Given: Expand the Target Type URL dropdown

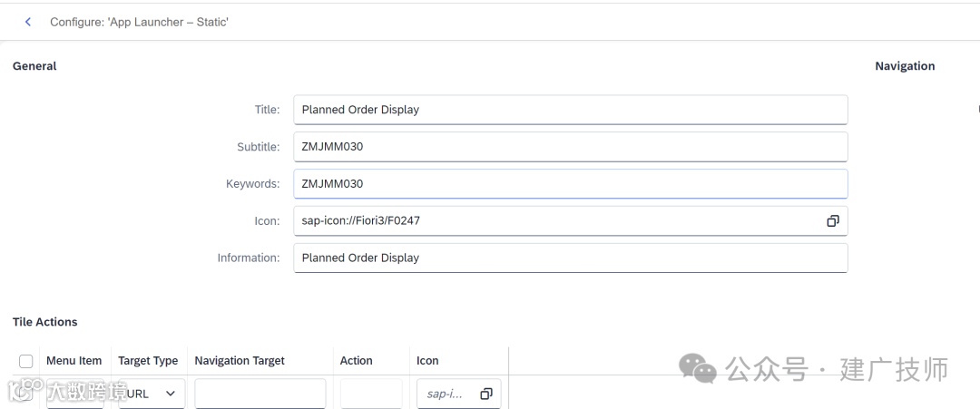Looking at the screenshot, I should (x=170, y=394).
